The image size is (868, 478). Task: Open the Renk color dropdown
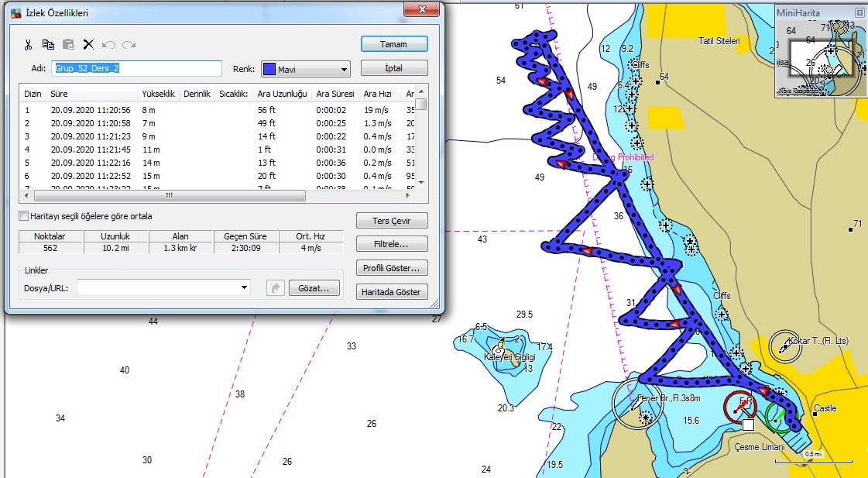click(x=344, y=69)
